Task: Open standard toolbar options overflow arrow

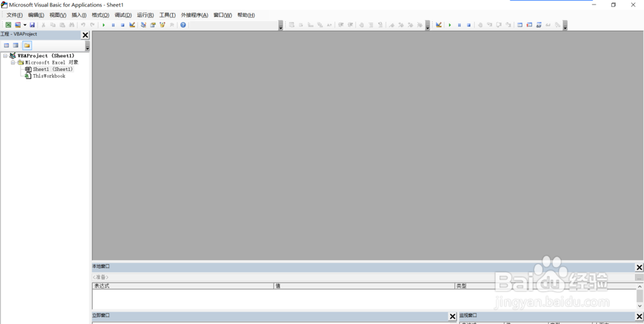Action: [281, 26]
